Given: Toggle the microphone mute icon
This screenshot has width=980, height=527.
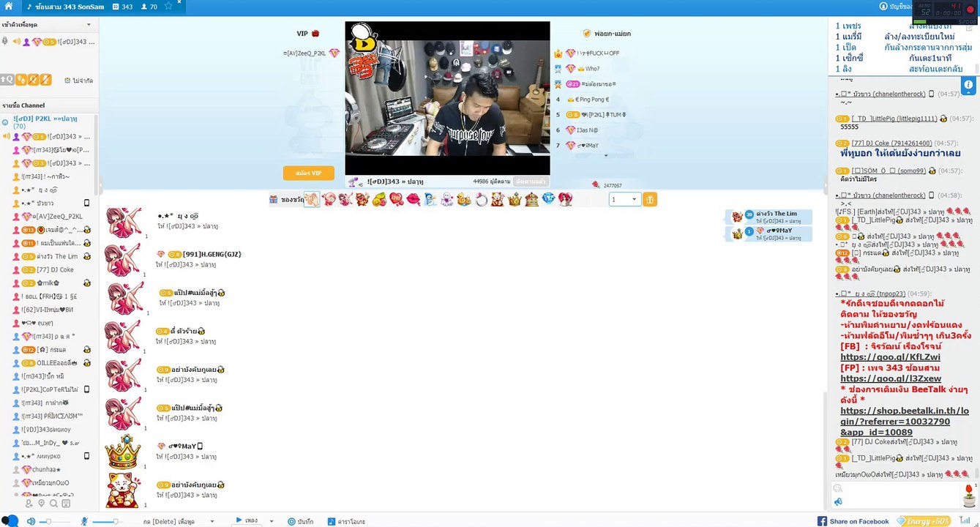Looking at the screenshot, I should click(84, 521).
